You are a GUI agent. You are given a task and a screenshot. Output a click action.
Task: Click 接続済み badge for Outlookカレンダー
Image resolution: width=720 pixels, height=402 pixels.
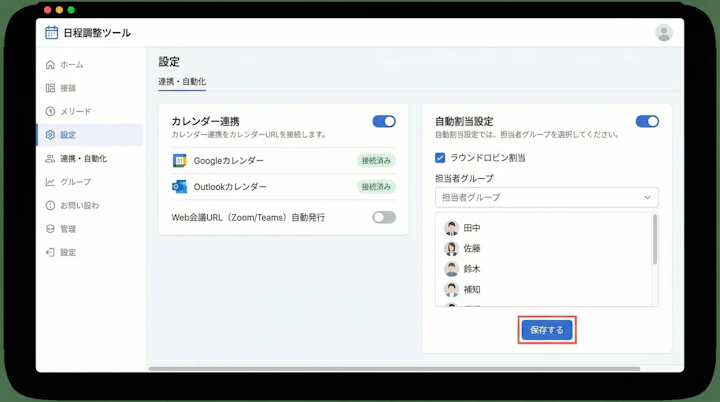(x=376, y=187)
